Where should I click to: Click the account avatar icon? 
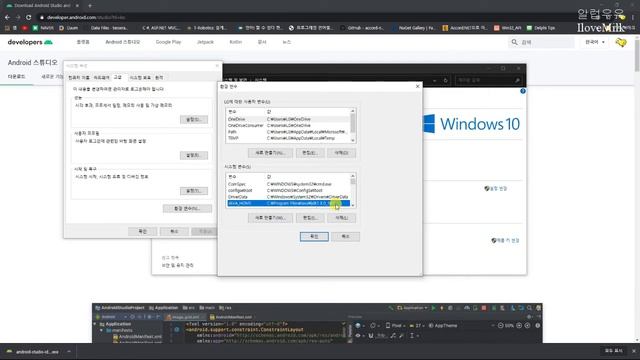(x=621, y=42)
